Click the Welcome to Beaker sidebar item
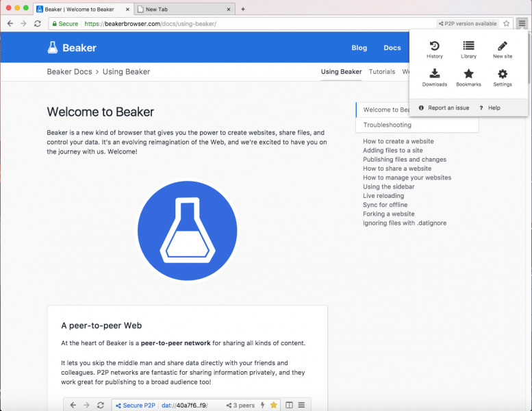This screenshot has width=532, height=411. point(383,110)
